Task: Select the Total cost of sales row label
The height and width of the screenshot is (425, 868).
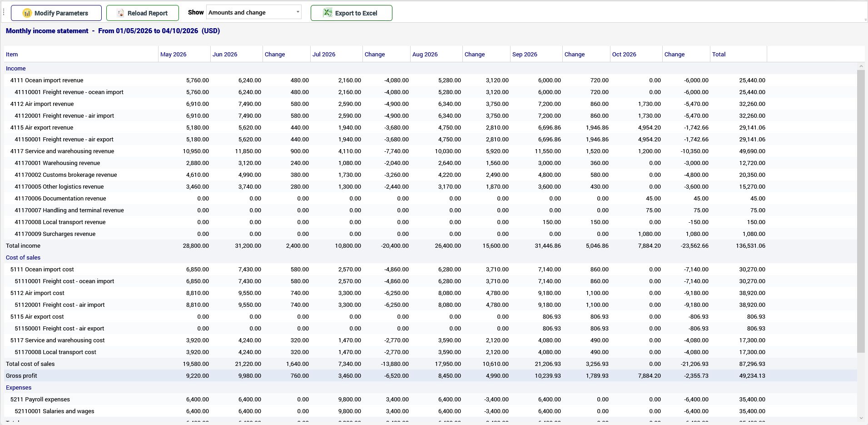Action: 30,364
